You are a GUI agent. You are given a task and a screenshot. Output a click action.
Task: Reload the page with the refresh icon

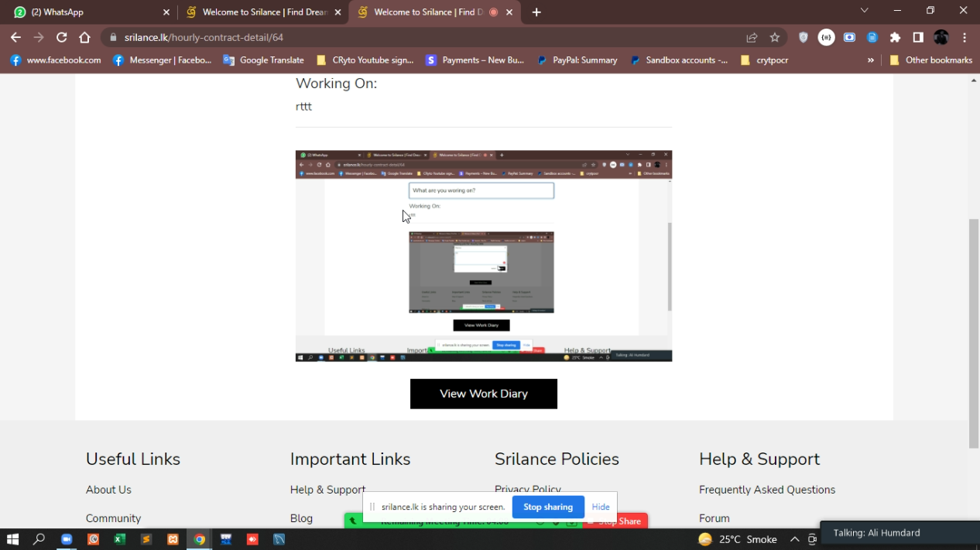62,37
